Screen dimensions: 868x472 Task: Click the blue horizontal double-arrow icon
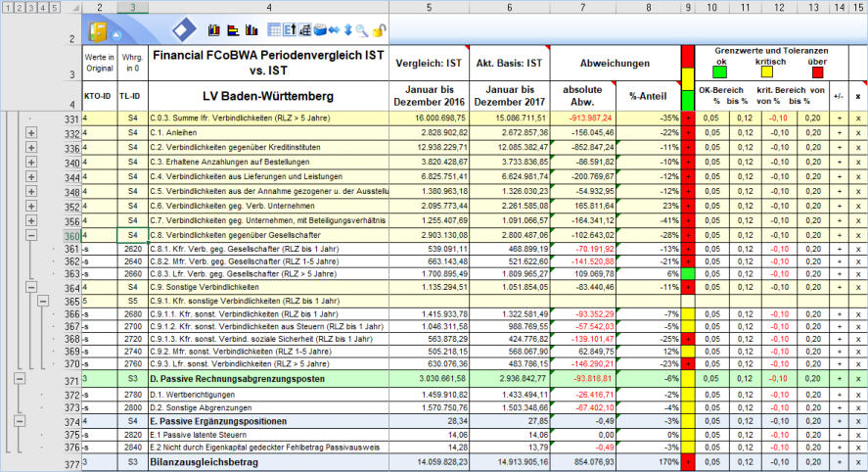click(x=333, y=31)
